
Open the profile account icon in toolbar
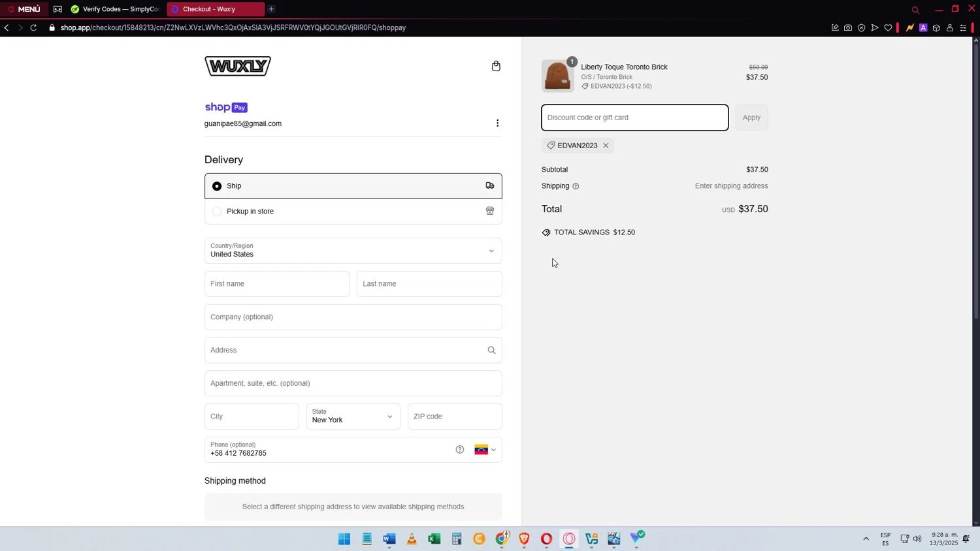[950, 28]
